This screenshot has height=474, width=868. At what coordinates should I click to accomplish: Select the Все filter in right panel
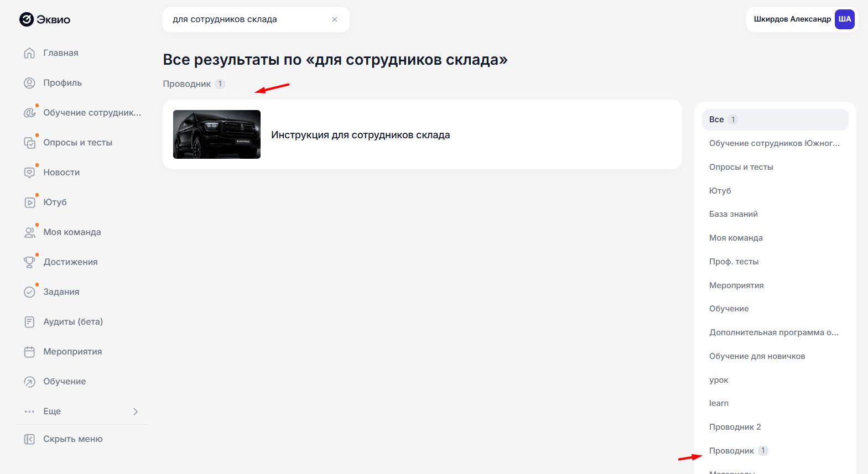point(775,119)
